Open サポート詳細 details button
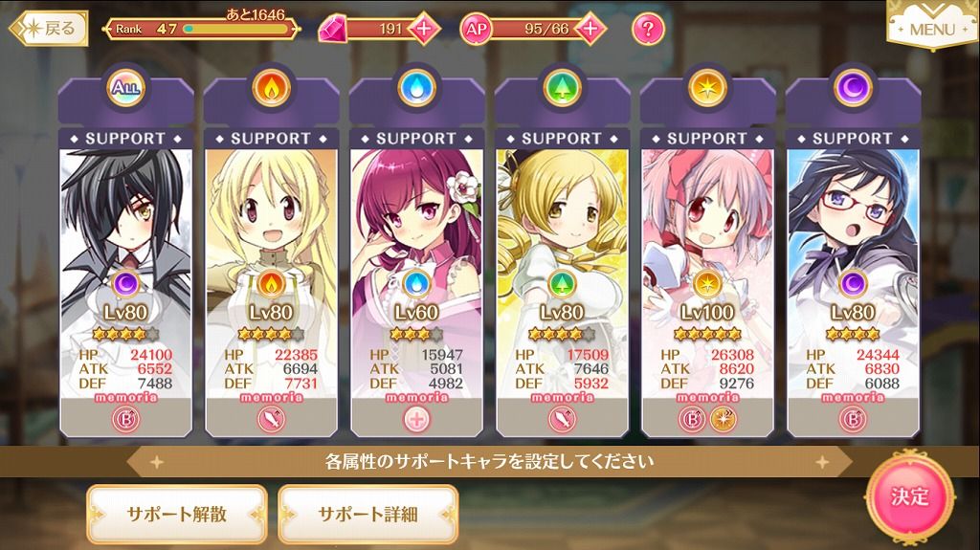The image size is (980, 550). tap(368, 515)
